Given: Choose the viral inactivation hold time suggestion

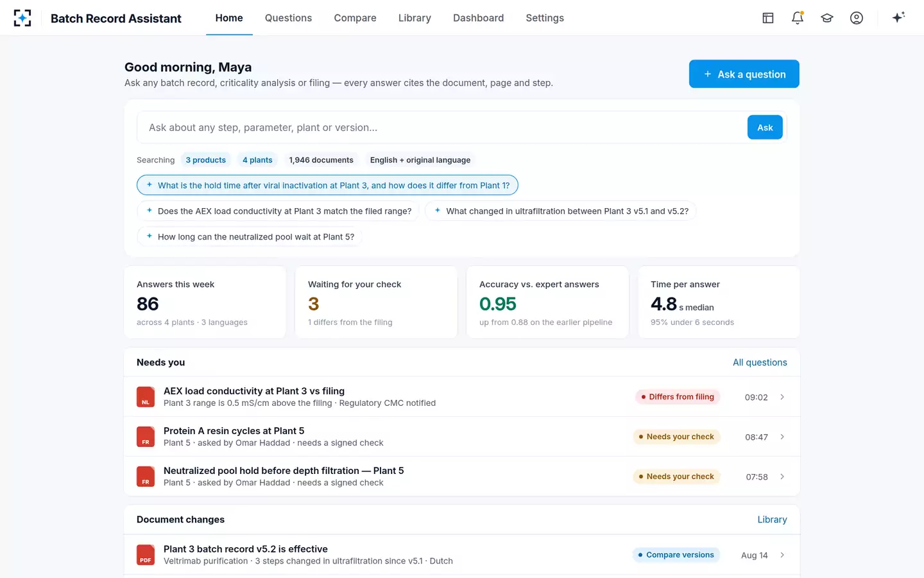Looking at the screenshot, I should click(x=327, y=185).
